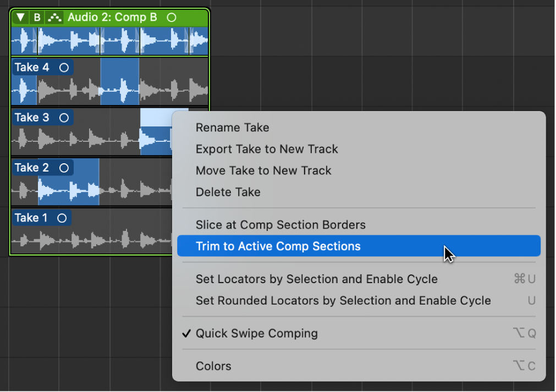Open the comp "B" letter menu

click(x=36, y=17)
